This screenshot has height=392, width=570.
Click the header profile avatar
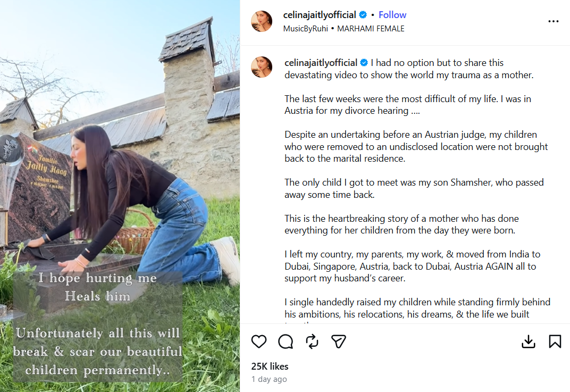(x=262, y=21)
